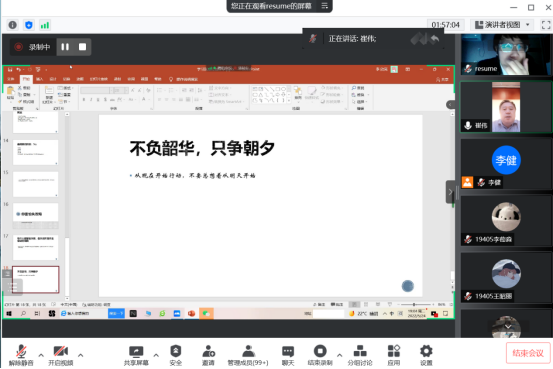553x369 pixels.
Task: Open the 设置 settings gear icon
Action: [x=426, y=355]
